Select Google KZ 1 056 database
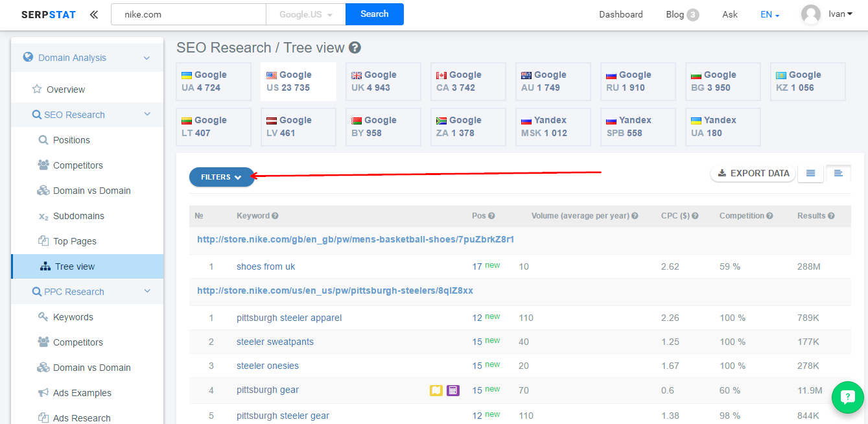Image resolution: width=868 pixels, height=424 pixels. [808, 82]
